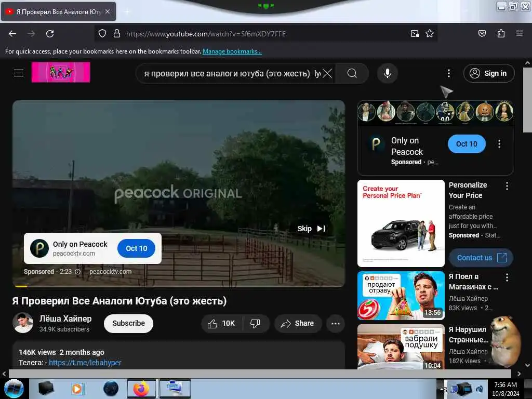Open more actions ellipsis beside Share
This screenshot has width=532, height=399.
pyautogui.click(x=336, y=324)
